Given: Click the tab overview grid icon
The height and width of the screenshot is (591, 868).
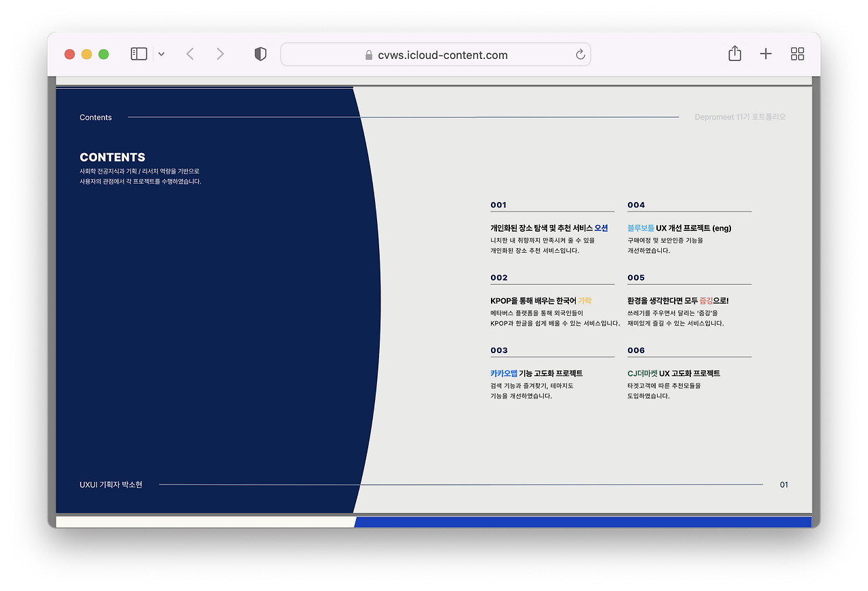Looking at the screenshot, I should [797, 54].
